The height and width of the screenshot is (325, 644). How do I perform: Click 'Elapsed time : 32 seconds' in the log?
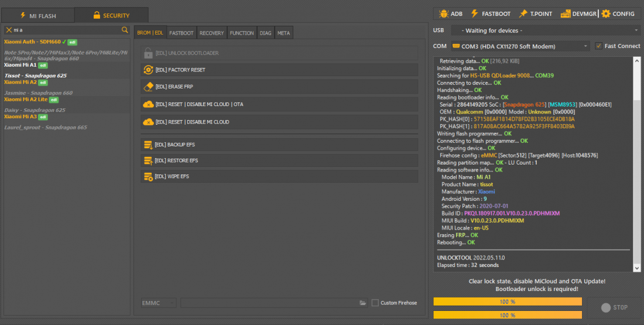point(468,265)
